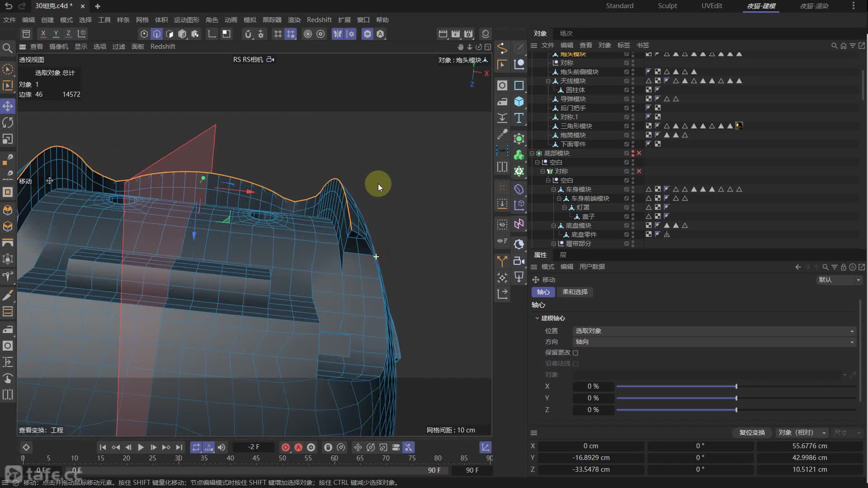Click the keyframe diamond icon at timeline left
Screen dimensions: 868x488
pos(26,447)
